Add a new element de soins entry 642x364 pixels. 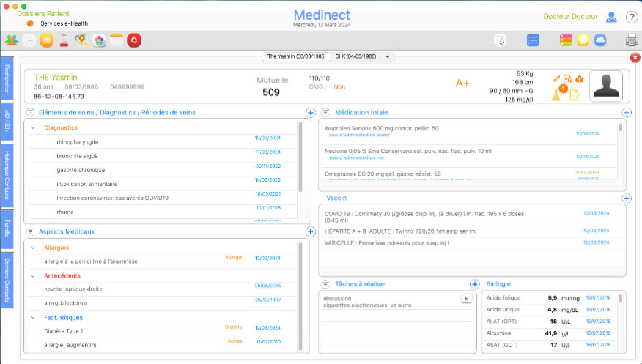310,113
